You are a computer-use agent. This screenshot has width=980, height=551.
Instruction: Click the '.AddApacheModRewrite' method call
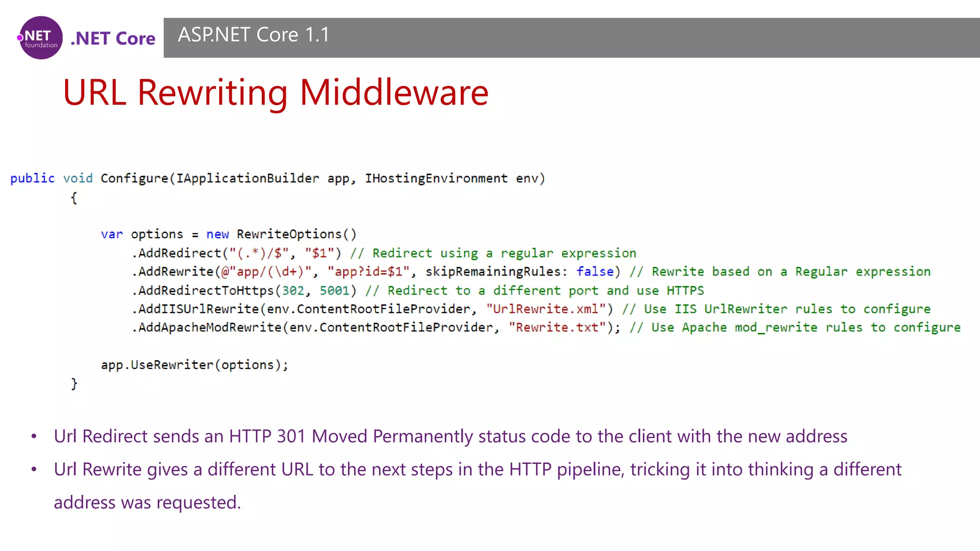(206, 328)
